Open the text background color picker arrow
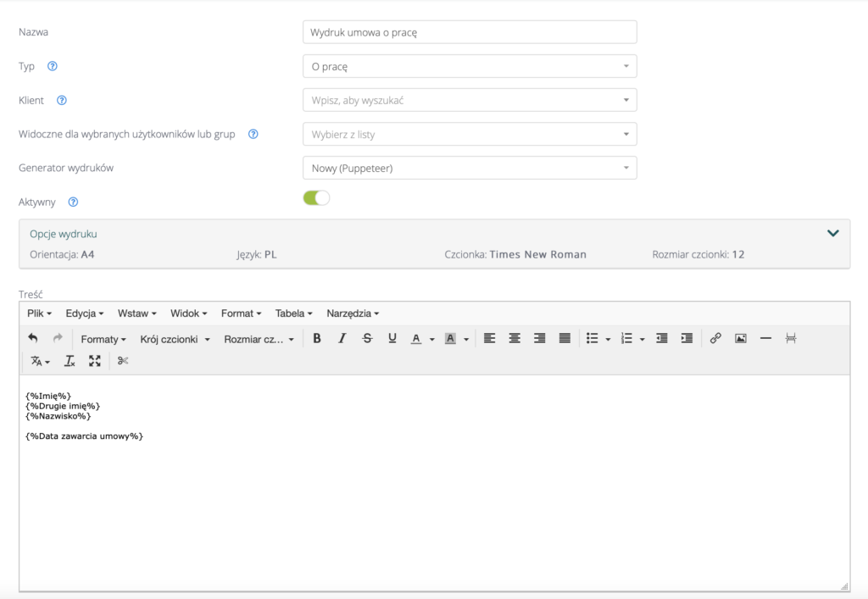This screenshot has height=599, width=868. 466,339
